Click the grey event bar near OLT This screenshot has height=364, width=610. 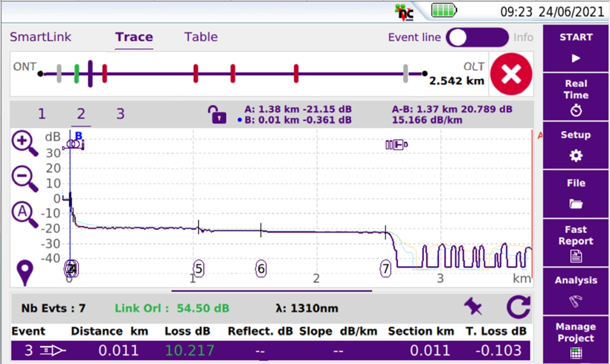(406, 74)
